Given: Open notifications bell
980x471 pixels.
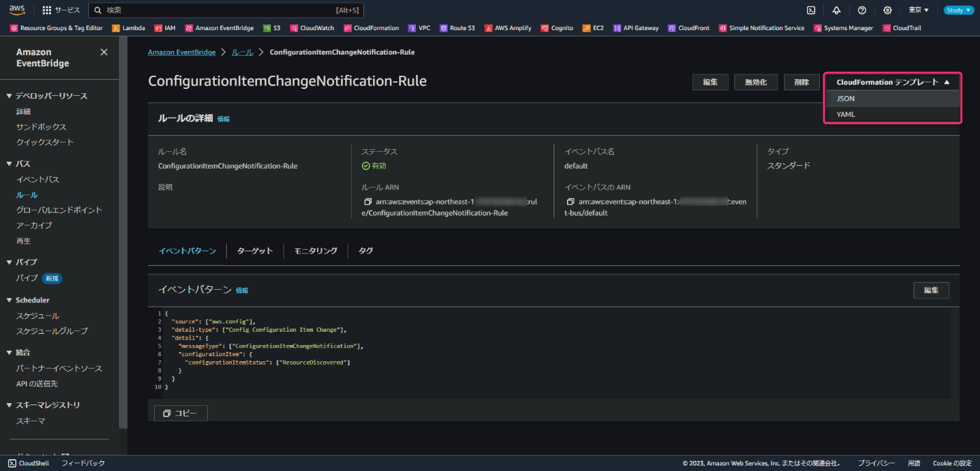Looking at the screenshot, I should point(836,10).
